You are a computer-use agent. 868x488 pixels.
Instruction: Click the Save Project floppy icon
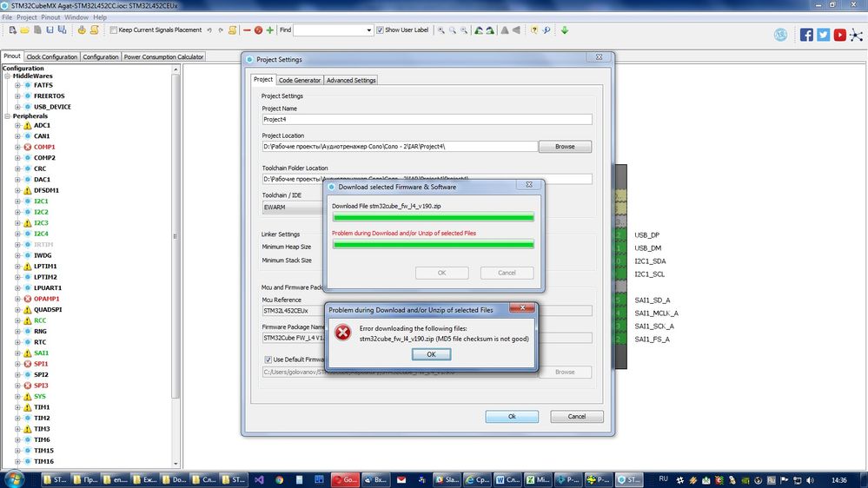[x=50, y=30]
